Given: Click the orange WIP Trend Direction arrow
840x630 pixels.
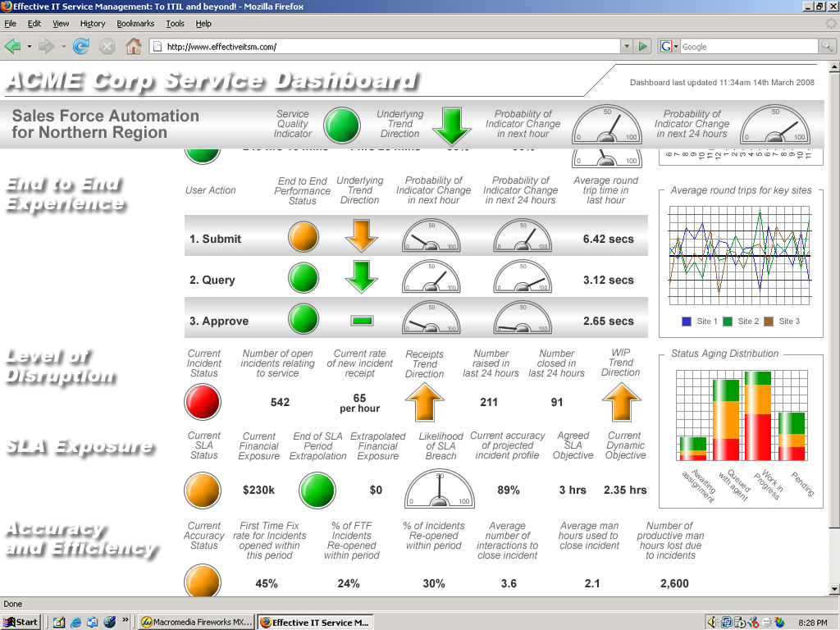Looking at the screenshot, I should pyautogui.click(x=621, y=402).
